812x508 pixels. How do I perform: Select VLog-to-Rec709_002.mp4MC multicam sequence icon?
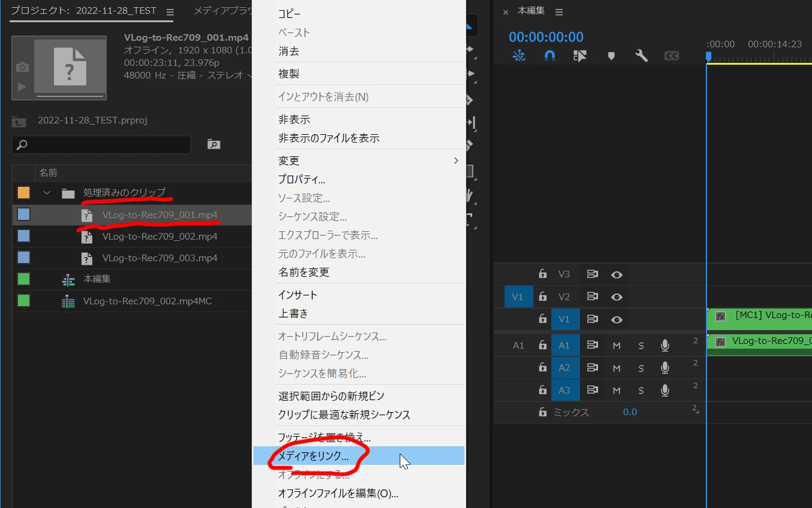coord(68,301)
